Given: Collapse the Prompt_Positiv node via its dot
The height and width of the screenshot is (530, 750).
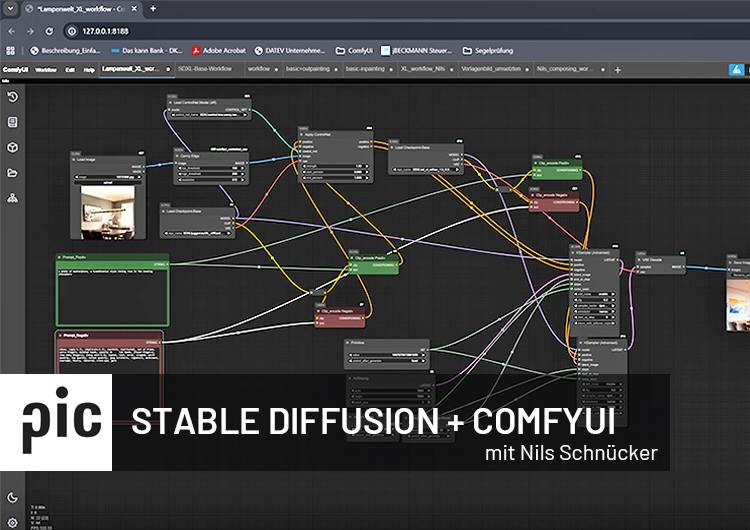Looking at the screenshot, I should pyautogui.click(x=61, y=259).
